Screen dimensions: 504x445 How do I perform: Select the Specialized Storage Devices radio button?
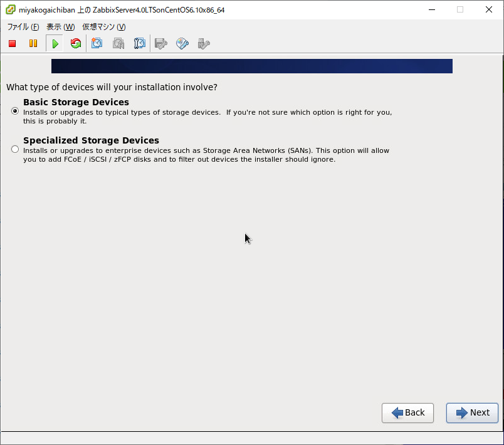pos(15,149)
